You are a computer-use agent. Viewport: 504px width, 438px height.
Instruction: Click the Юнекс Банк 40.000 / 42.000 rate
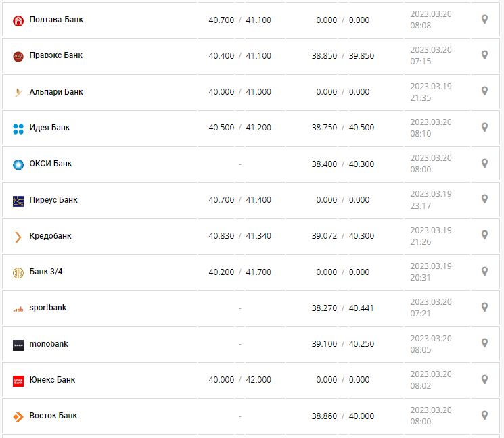click(x=239, y=380)
